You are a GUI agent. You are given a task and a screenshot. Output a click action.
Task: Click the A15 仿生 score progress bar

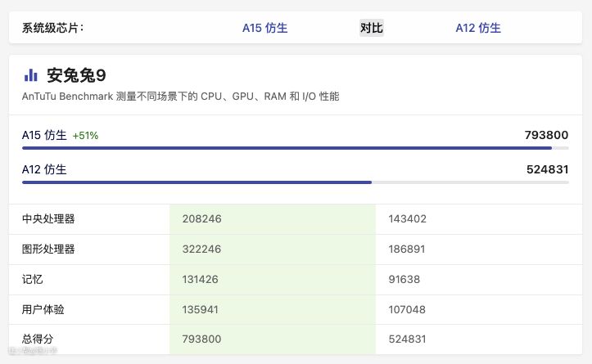coord(295,148)
